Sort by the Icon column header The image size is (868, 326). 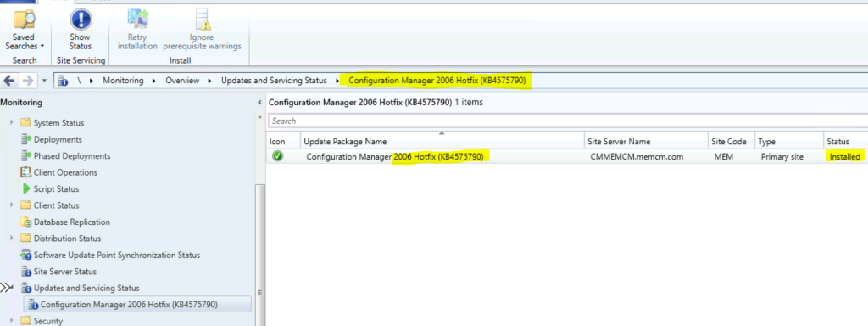284,142
